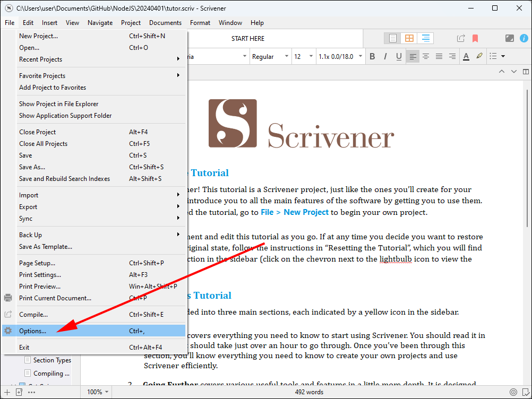Open the font family dropdown arrow
The width and height of the screenshot is (532, 399).
point(244,56)
